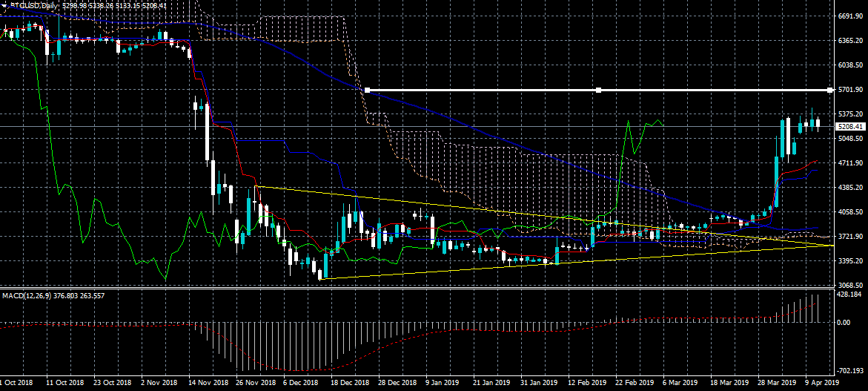This screenshot has height=391, width=868.
Task: Click the 21 Jan 2019 date label
Action: point(491,383)
